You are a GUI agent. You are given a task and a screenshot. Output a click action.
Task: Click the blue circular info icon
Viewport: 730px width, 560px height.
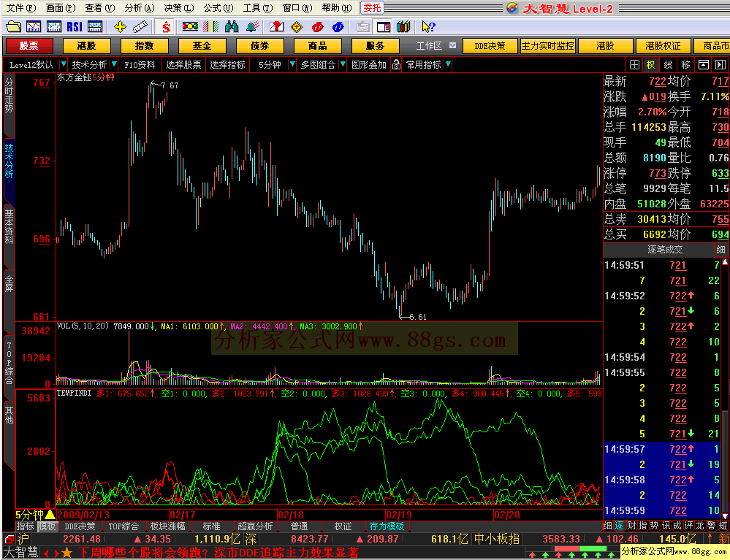click(x=338, y=26)
